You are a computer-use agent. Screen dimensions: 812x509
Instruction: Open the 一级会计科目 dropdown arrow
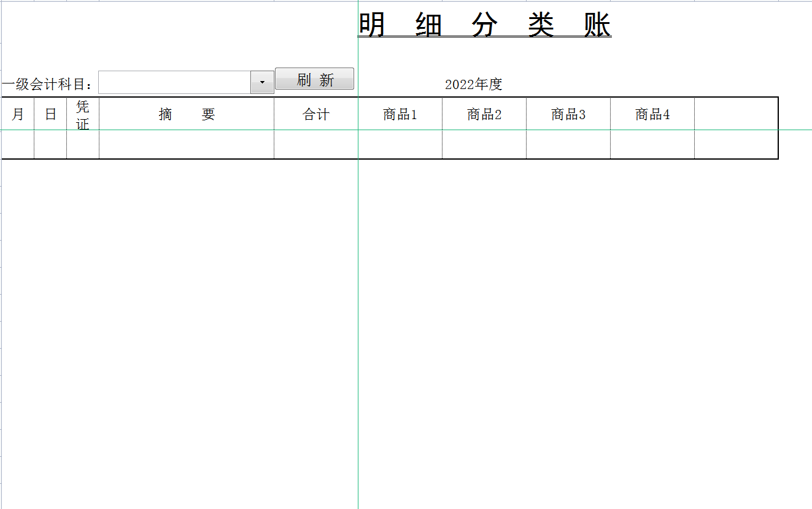tap(262, 82)
